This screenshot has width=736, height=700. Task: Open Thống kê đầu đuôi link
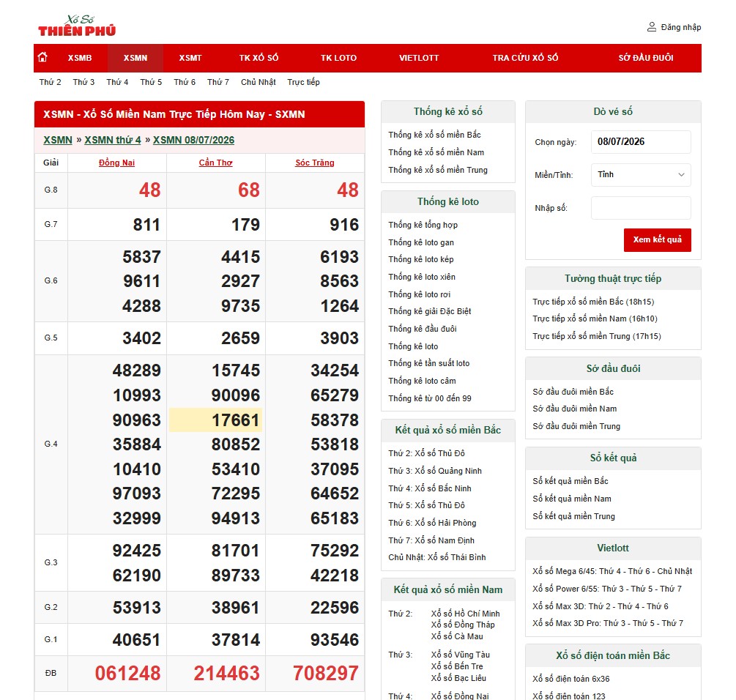(x=422, y=329)
